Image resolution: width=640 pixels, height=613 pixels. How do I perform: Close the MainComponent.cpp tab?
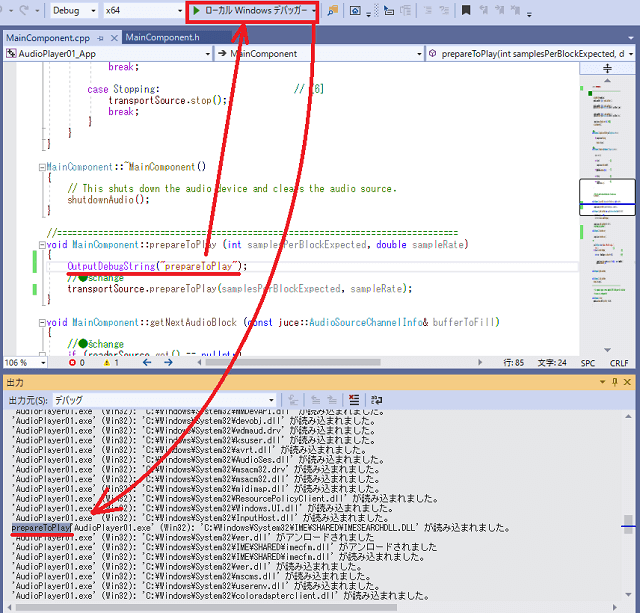[x=114, y=38]
